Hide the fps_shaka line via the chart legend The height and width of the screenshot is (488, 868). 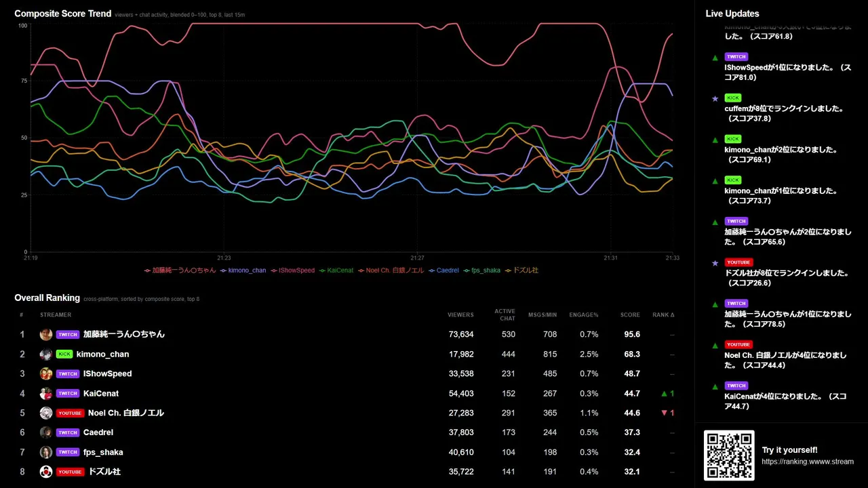click(482, 270)
